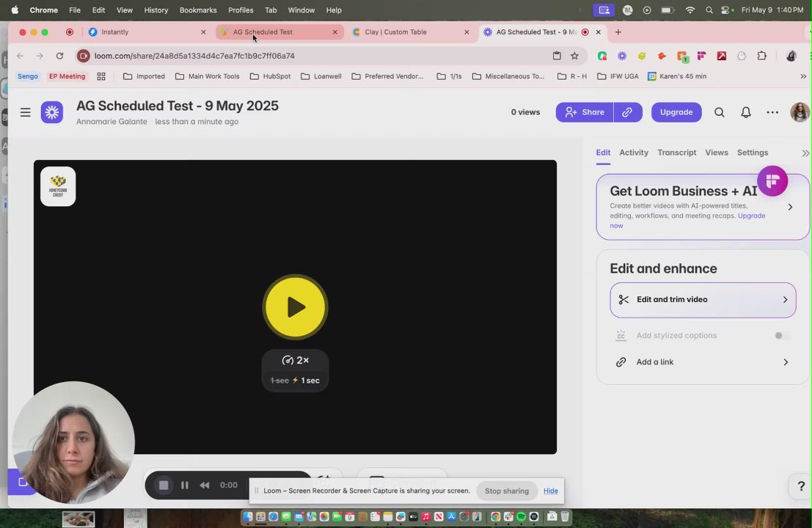Click the clipboard icon in address bar
The image size is (812, 528).
coord(557,56)
